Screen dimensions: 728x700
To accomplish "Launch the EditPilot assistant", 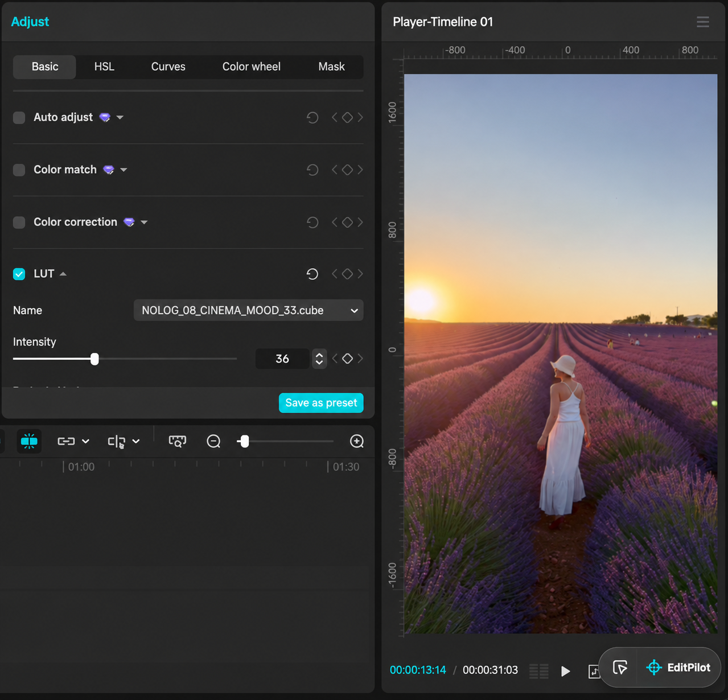I will point(678,667).
